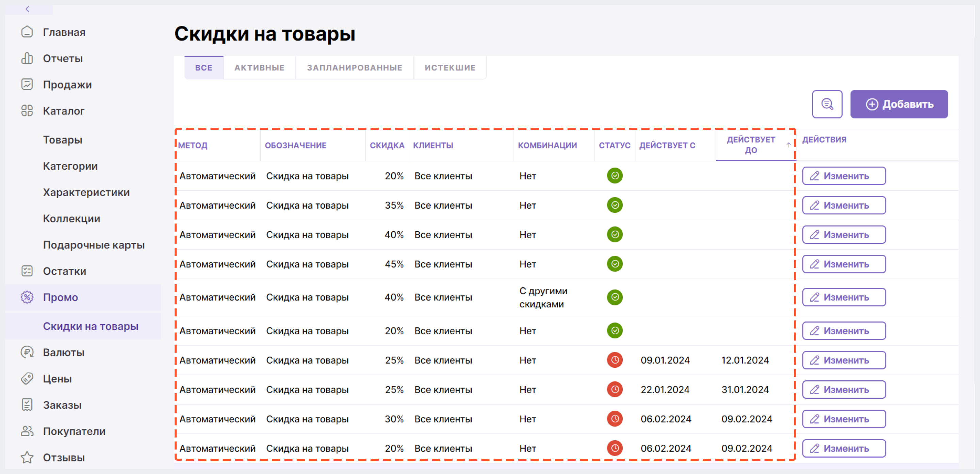Open Главная label in sidebar
Viewport: 980px width, 474px height.
click(64, 32)
